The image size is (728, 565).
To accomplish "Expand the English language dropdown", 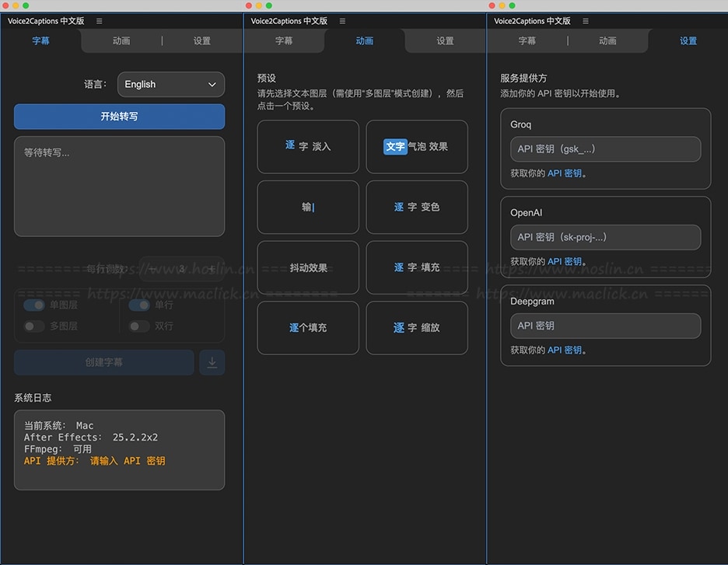I will [x=170, y=85].
